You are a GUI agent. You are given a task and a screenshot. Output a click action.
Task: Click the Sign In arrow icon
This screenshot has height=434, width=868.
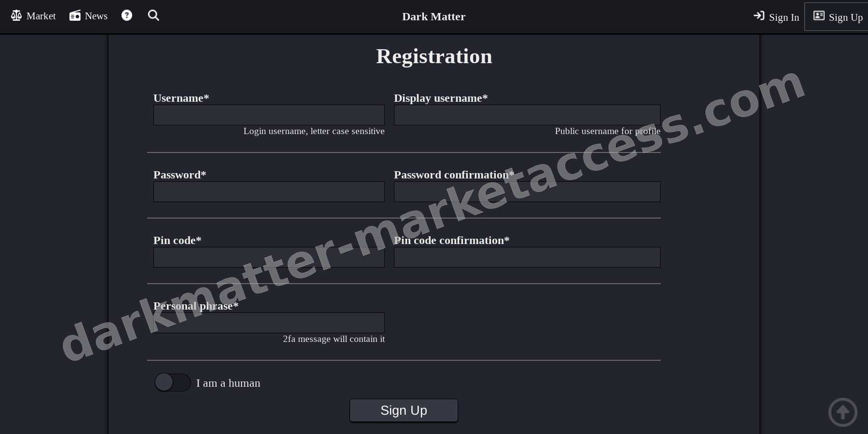(759, 16)
